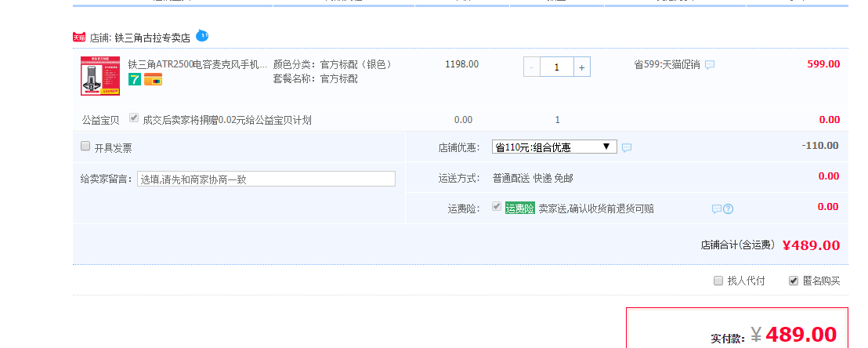The image size is (868, 348).
Task: Click the 省599:天猫促销 promotion text
Action: coord(667,65)
